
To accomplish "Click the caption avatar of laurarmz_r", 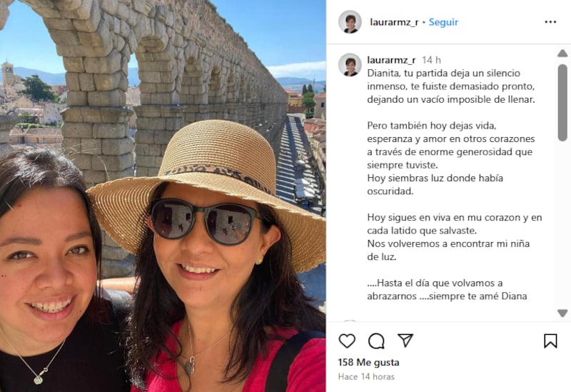I will coord(350,65).
